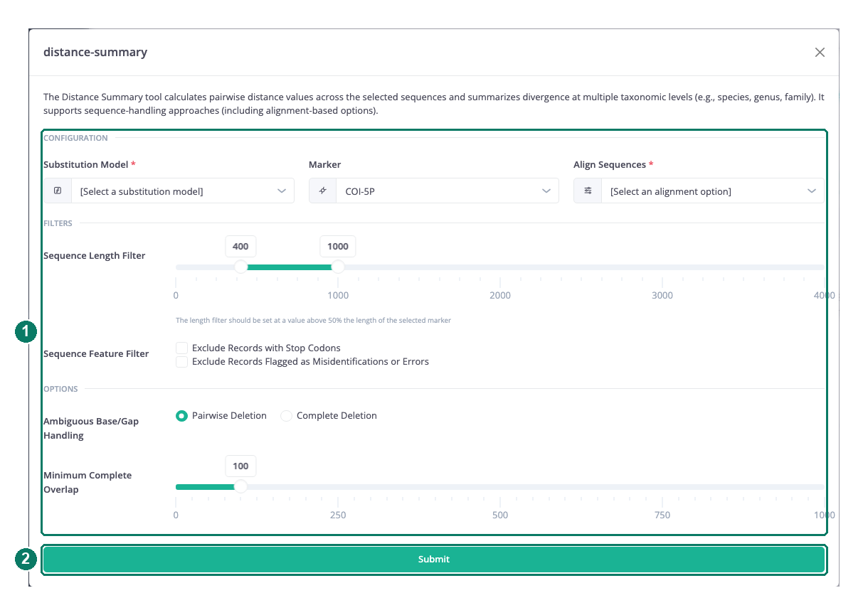
Task: Click the length filter 50% hint text
Action: 313,320
